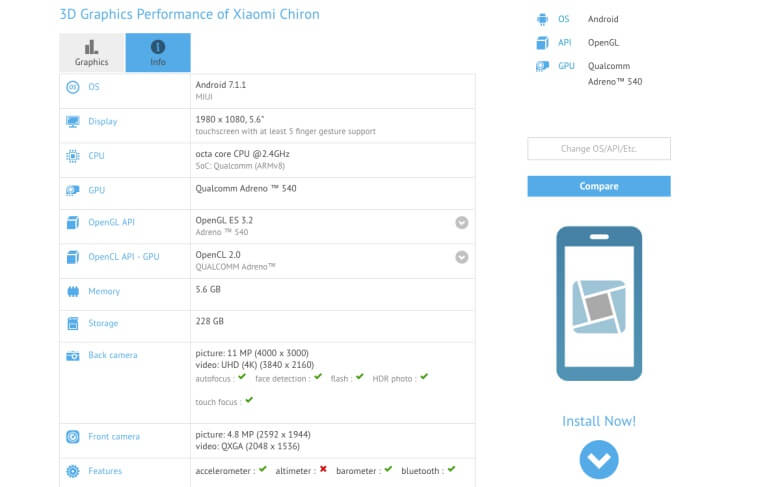The height and width of the screenshot is (487, 780).
Task: Click 'OpenGL' value in sidebar
Action: tap(603, 43)
